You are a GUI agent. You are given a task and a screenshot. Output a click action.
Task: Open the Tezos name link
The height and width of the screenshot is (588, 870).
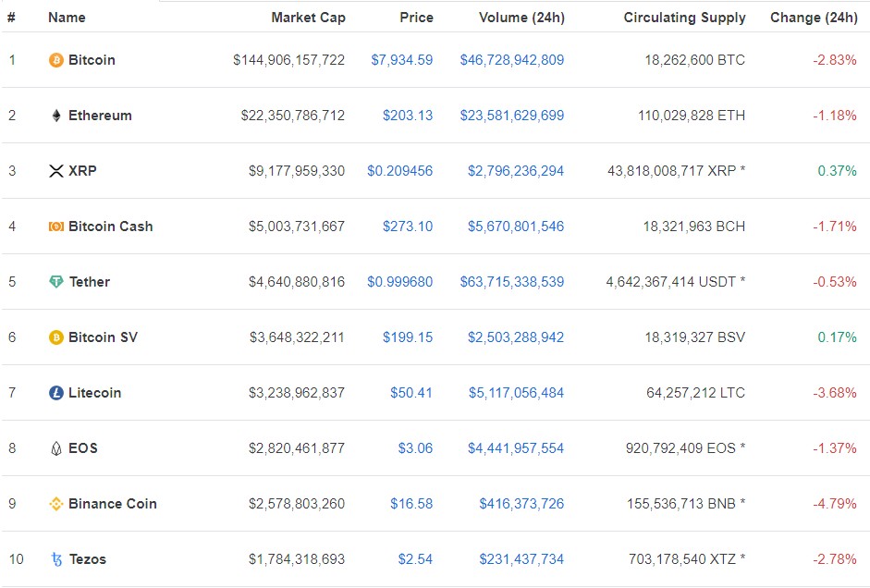coord(88,559)
